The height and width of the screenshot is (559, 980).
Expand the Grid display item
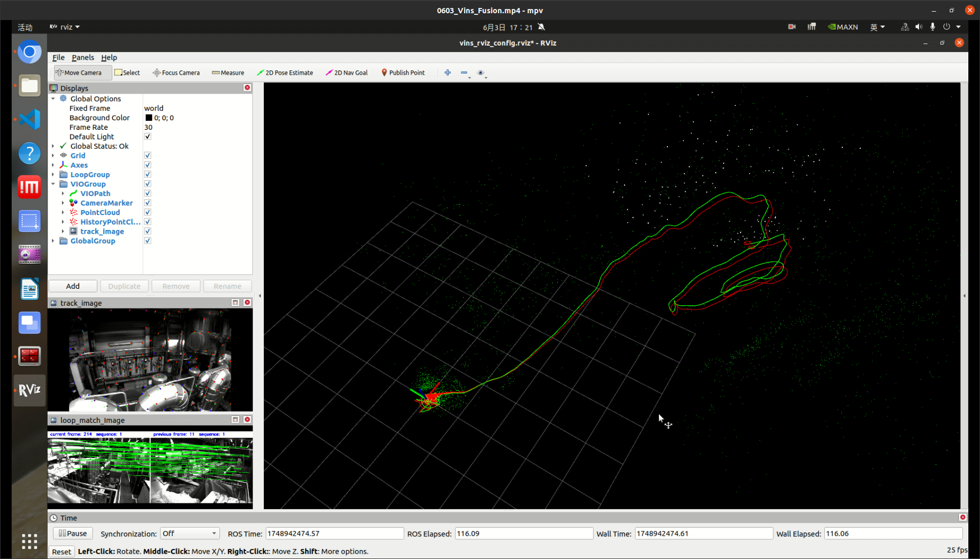click(53, 156)
